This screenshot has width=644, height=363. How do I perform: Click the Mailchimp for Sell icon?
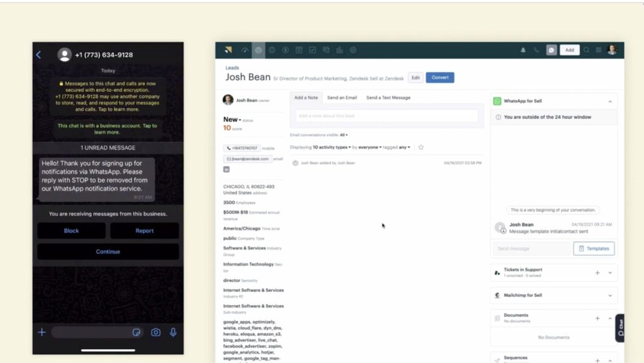(x=497, y=295)
